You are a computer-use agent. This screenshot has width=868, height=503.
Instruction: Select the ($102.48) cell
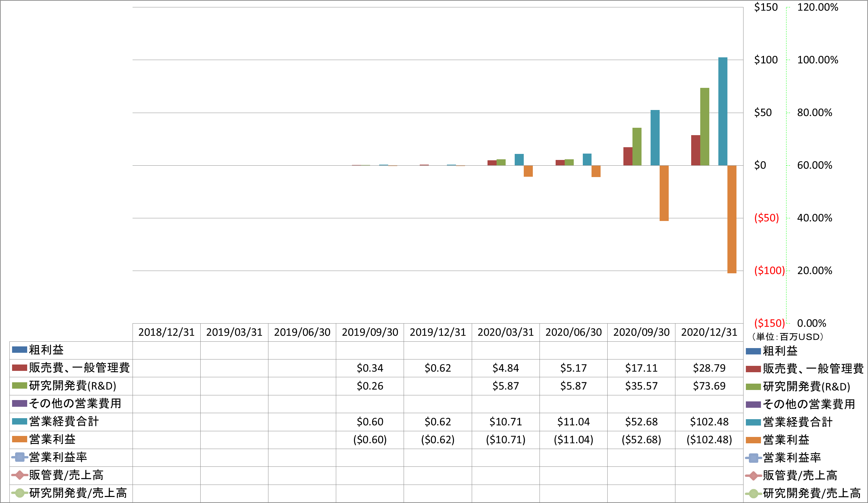709,440
